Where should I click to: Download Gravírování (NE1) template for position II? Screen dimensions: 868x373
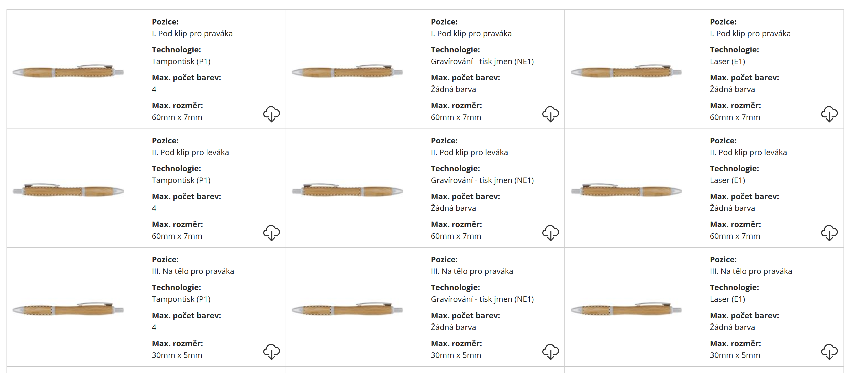click(550, 233)
